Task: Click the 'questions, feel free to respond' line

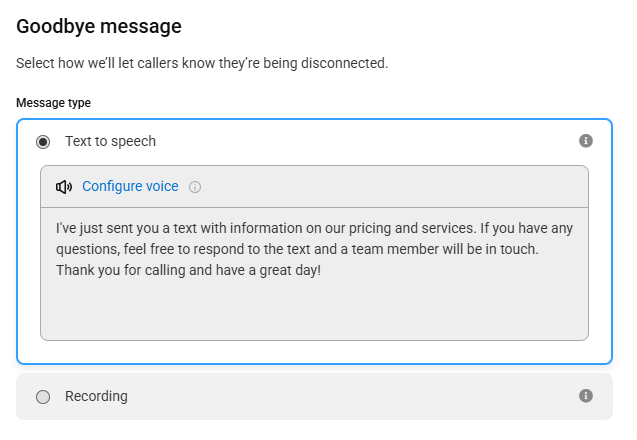Action: tap(297, 249)
